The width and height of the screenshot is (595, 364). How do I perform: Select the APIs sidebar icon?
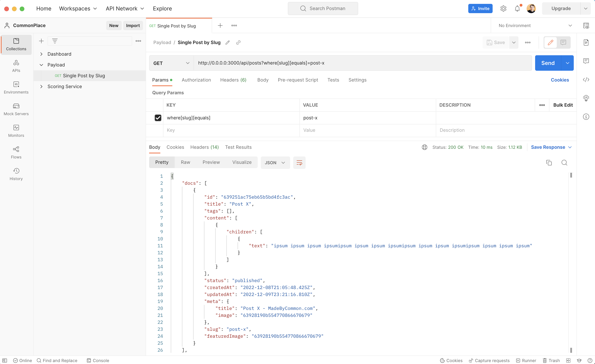(x=16, y=66)
